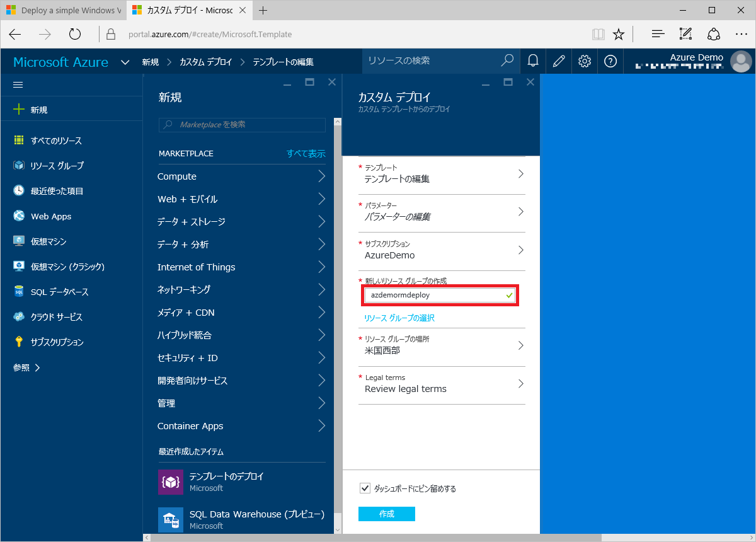Select テンプレートのデプロイ purple icon
Screen dimensions: 756x542
click(171, 482)
